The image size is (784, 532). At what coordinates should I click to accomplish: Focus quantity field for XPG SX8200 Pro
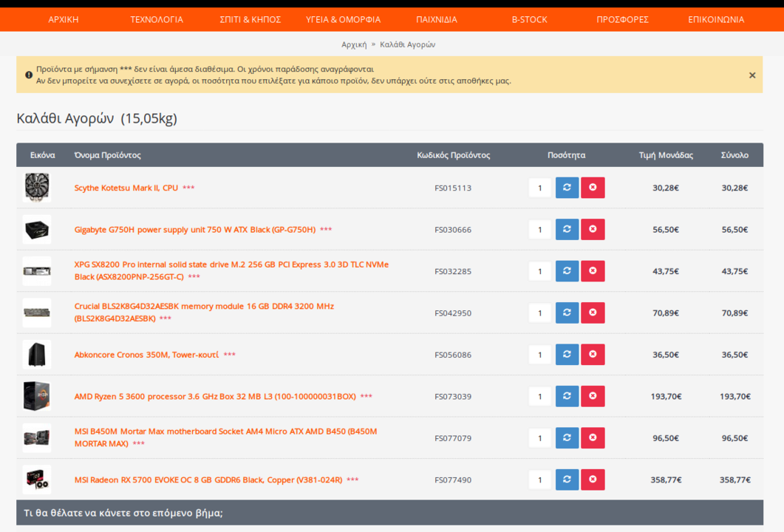[539, 271]
